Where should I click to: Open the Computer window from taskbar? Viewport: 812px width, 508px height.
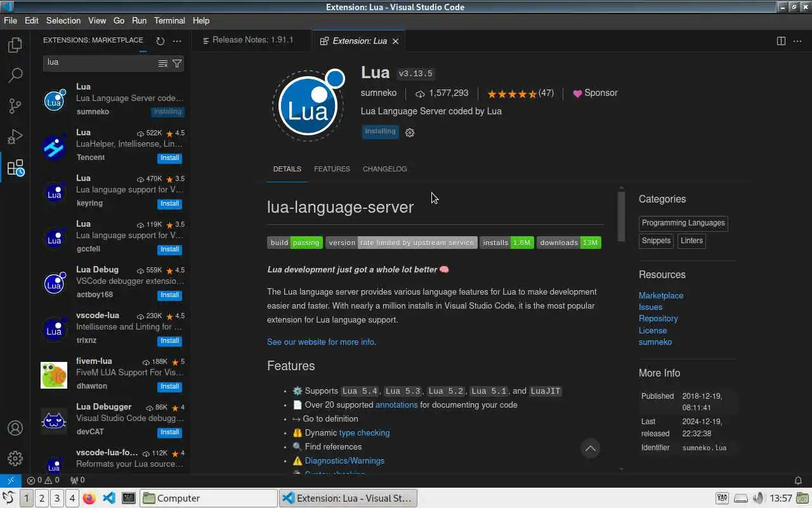tap(208, 498)
